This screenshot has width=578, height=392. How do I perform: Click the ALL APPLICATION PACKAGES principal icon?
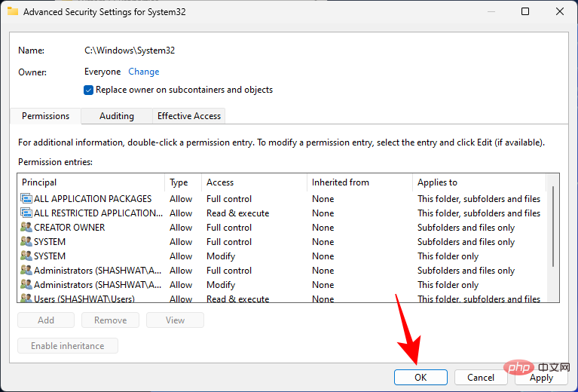26,199
